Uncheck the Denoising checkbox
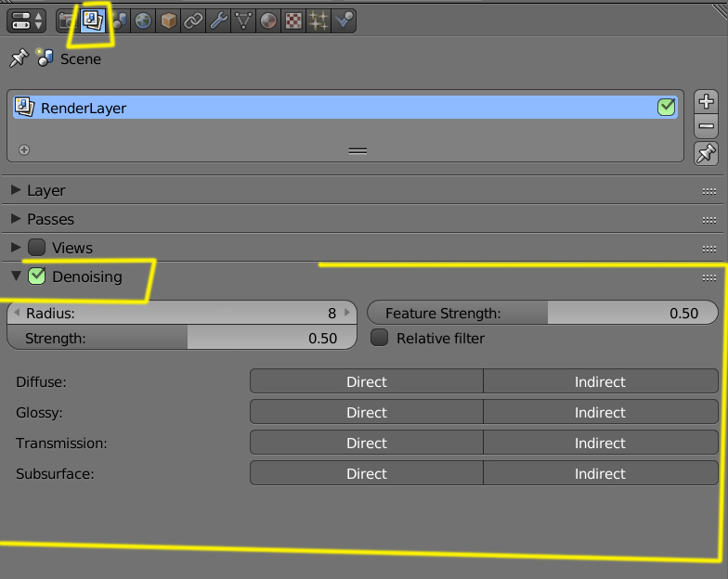 click(x=37, y=277)
